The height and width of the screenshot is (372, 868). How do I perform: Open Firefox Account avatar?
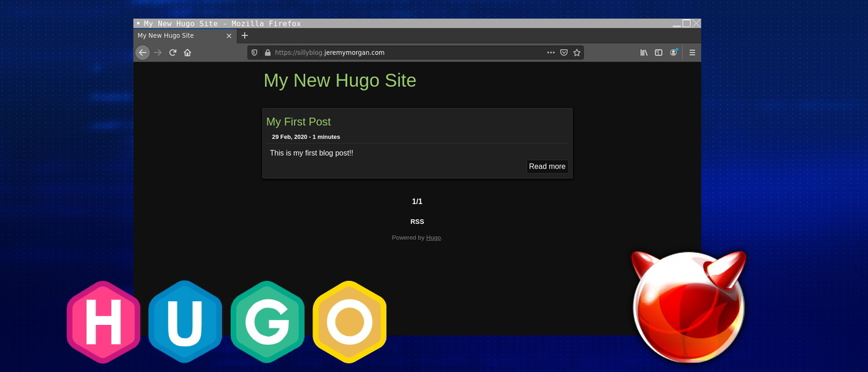pos(674,53)
